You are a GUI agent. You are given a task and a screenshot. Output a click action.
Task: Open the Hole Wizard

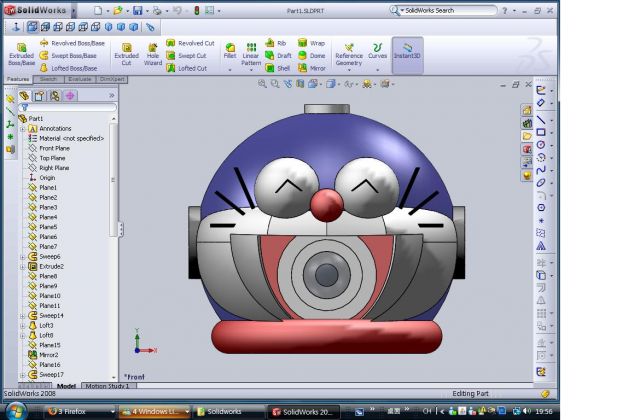[153, 54]
